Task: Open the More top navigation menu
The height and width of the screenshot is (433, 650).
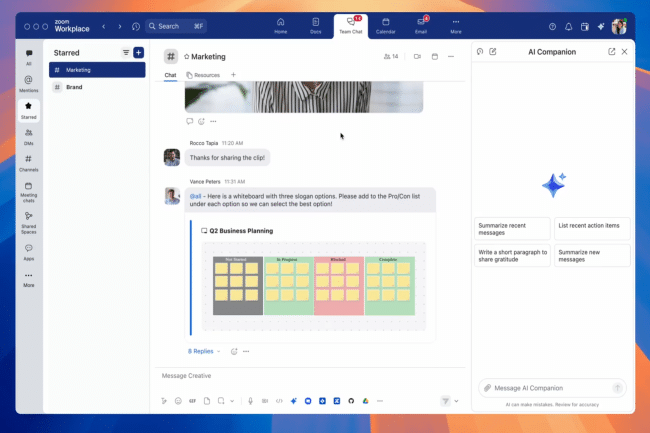Action: click(x=456, y=26)
